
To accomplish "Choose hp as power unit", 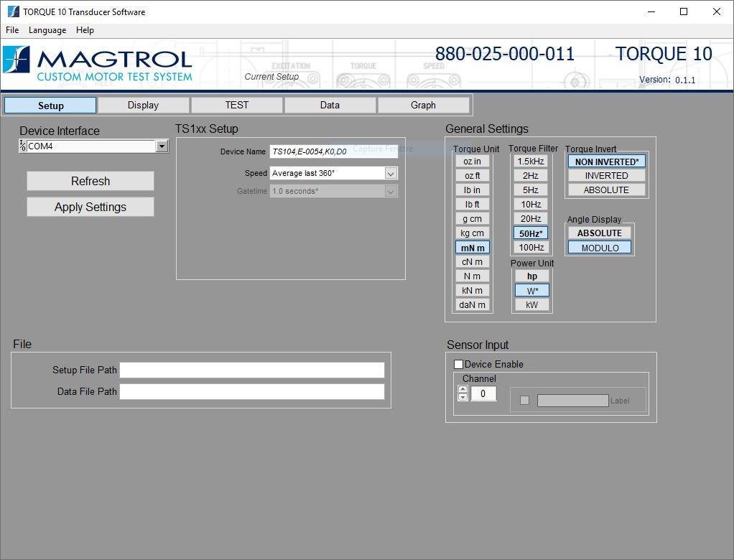I will click(532, 276).
